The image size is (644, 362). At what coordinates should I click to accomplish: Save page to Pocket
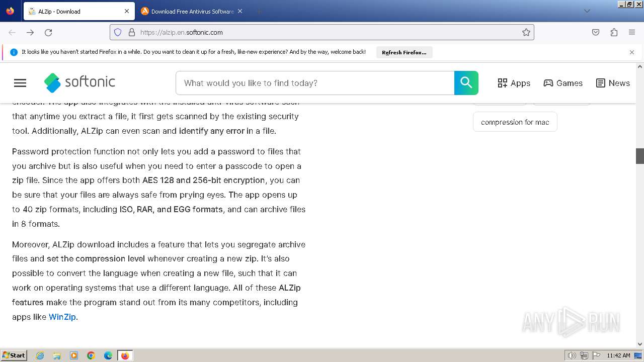[x=596, y=32]
